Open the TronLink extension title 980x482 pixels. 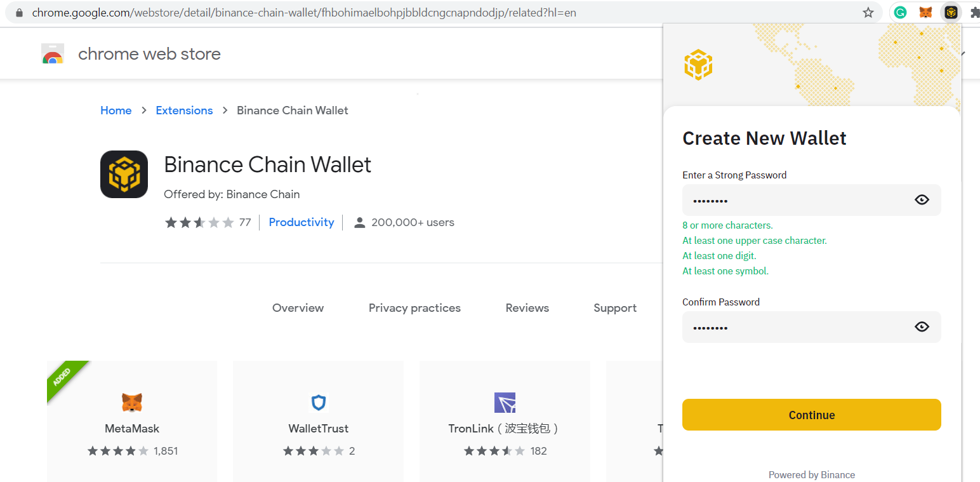point(505,429)
